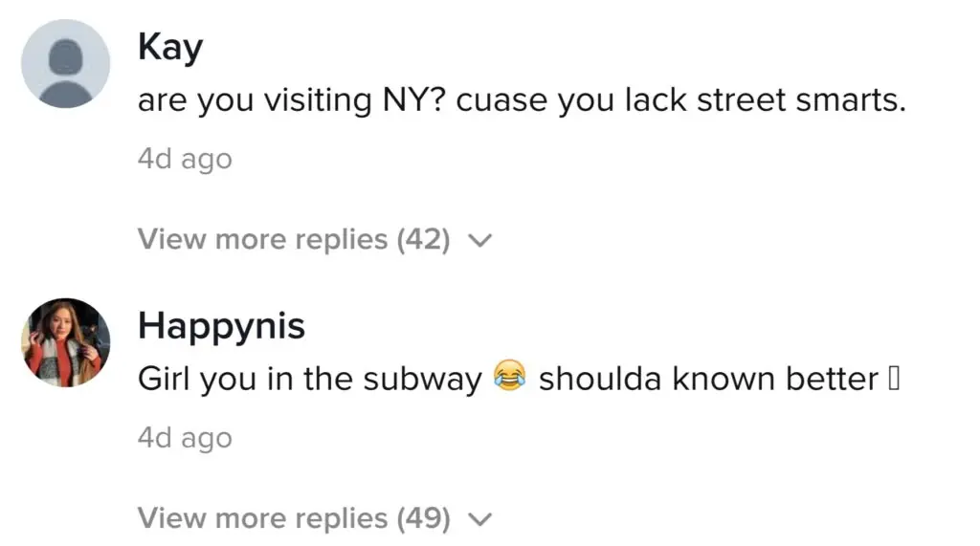Expand the chevron beside 49 replies

[479, 519]
